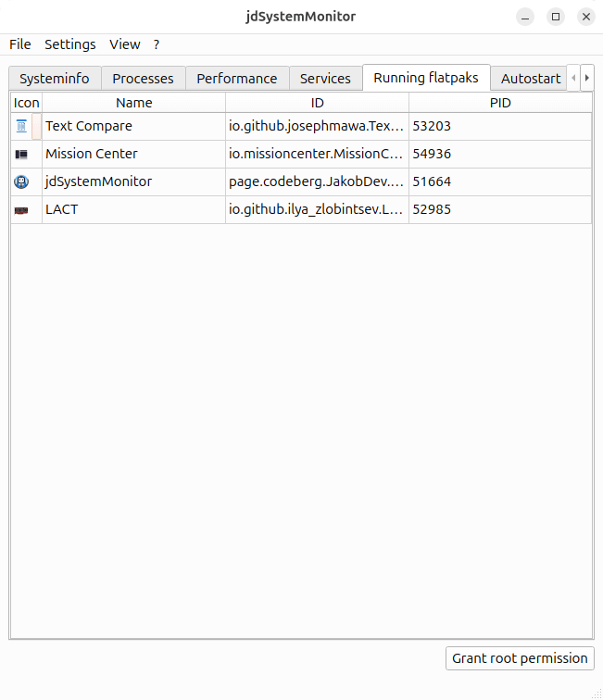Click the Mission Center app icon
This screenshot has height=700, width=603.
coord(21,154)
